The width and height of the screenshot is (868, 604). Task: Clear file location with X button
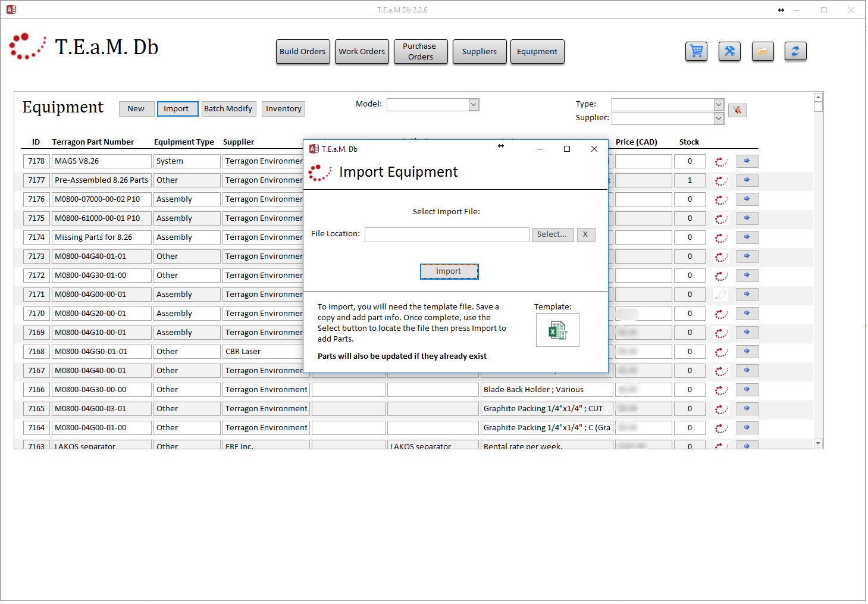coord(586,234)
